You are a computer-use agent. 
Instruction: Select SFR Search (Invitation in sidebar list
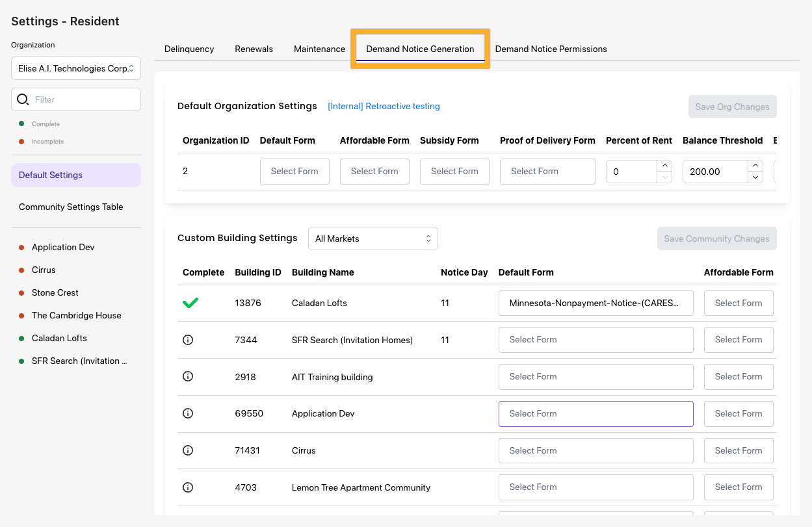[x=79, y=361]
